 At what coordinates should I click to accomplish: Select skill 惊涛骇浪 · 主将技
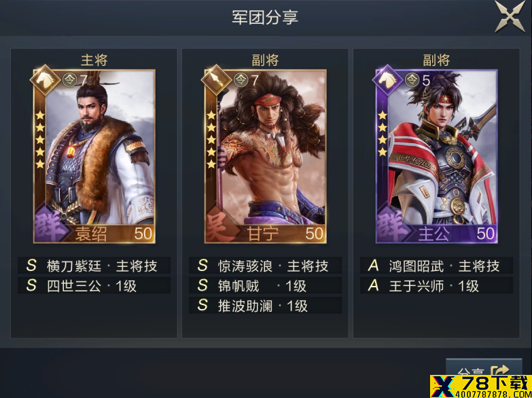(266, 266)
